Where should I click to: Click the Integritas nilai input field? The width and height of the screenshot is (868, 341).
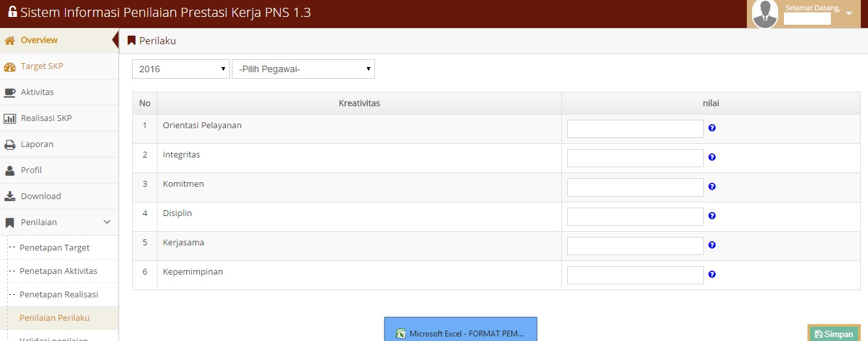pyautogui.click(x=636, y=158)
